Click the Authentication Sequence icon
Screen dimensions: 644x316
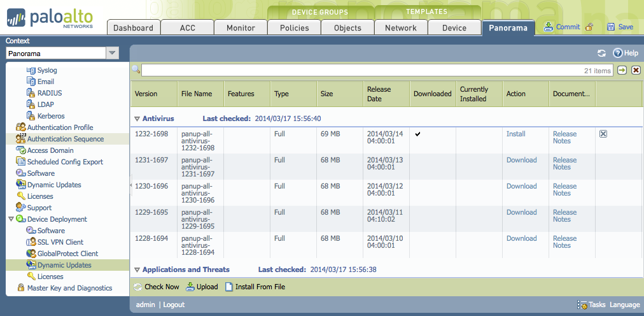tap(21, 139)
